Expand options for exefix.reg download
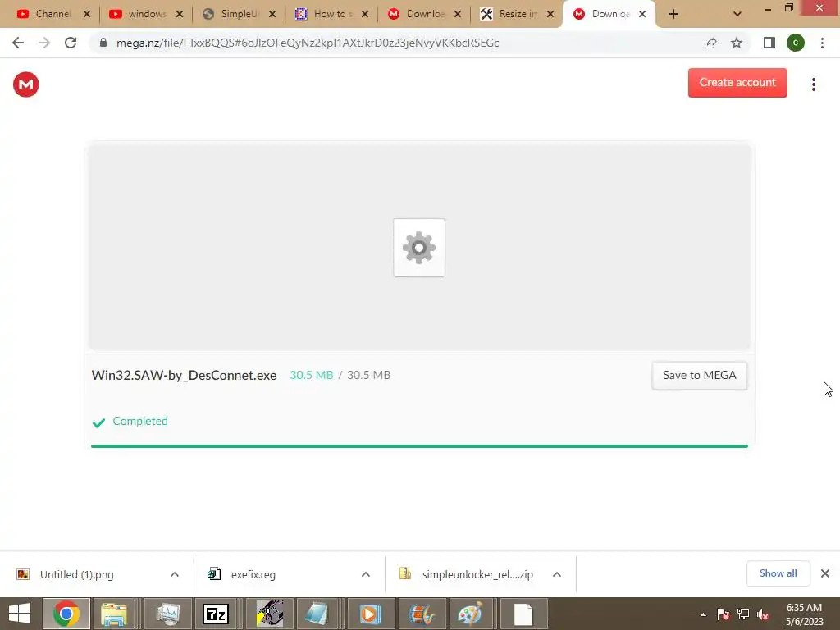 point(366,574)
